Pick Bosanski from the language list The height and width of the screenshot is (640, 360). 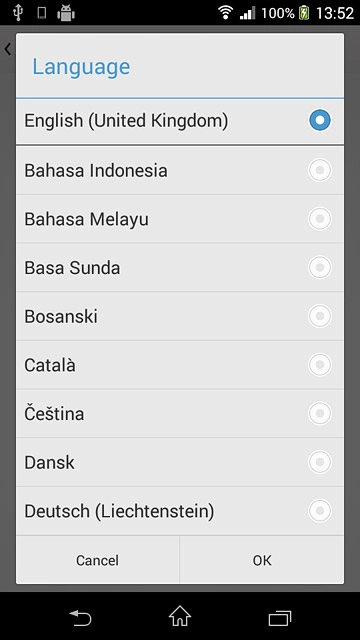(180, 316)
